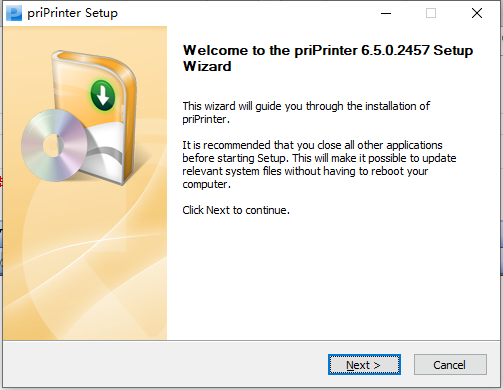Click the disabled maximize button
This screenshot has width=503, height=390.
coord(431,13)
